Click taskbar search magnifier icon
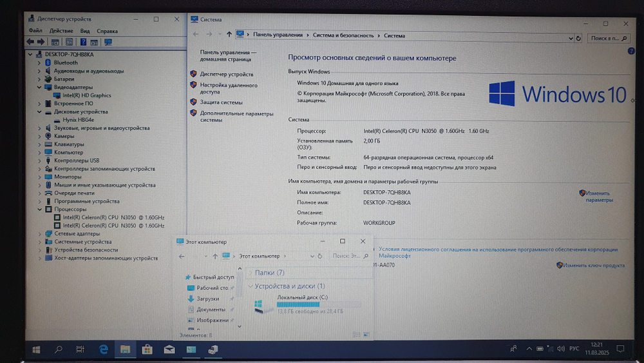 (59, 349)
